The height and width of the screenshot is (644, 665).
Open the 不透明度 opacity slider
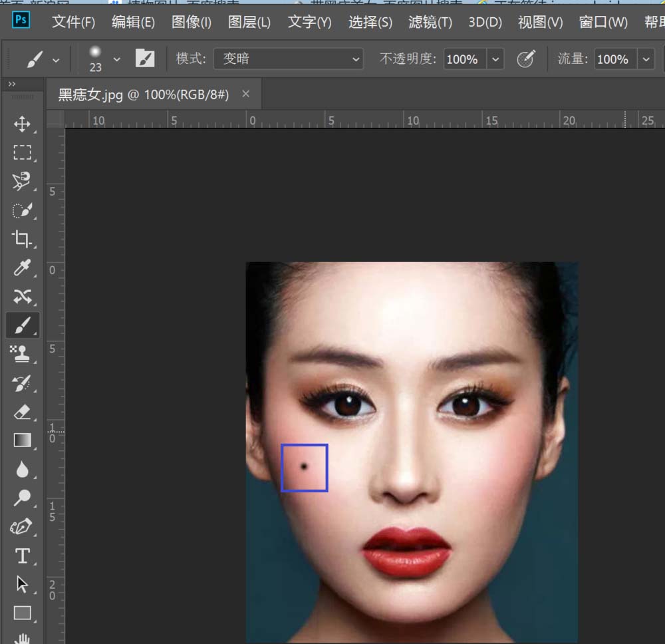[496, 59]
